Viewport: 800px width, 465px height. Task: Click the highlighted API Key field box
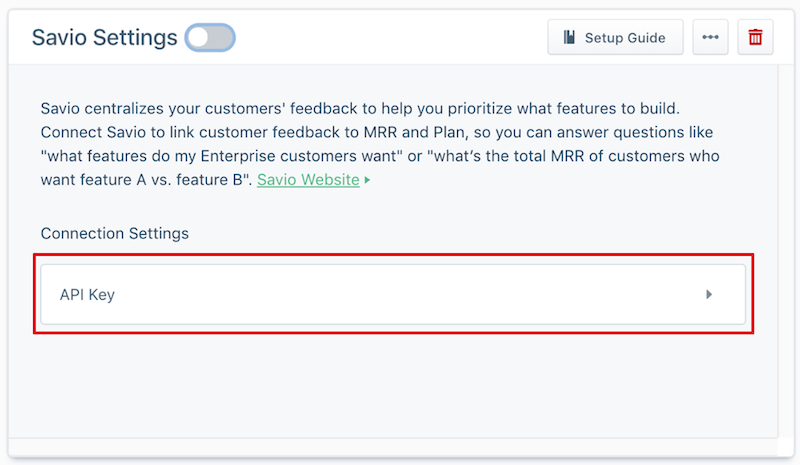[x=393, y=294]
